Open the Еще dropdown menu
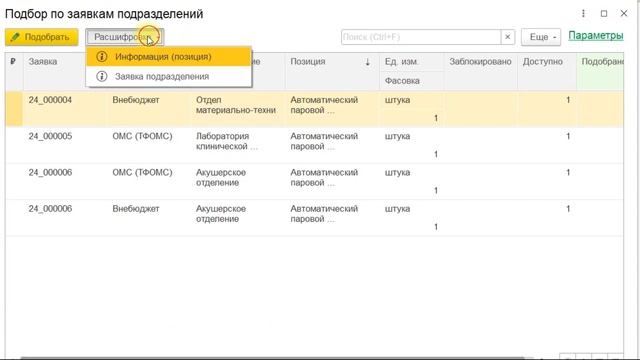This screenshot has width=640, height=360. click(x=541, y=37)
